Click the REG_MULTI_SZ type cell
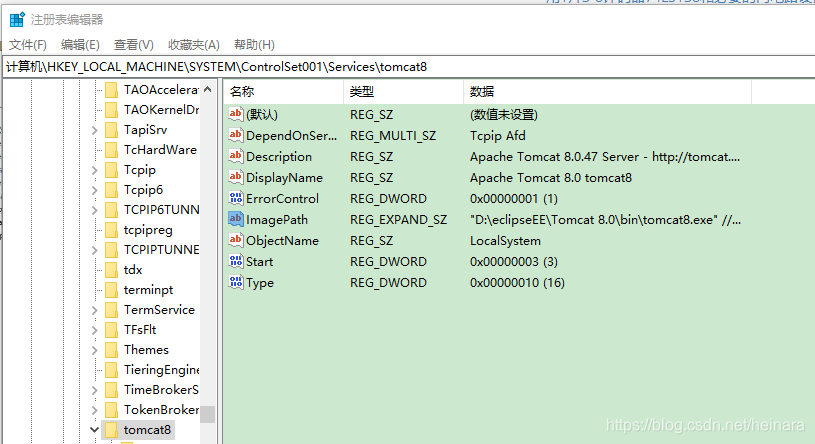This screenshot has width=815, height=444. pos(393,136)
